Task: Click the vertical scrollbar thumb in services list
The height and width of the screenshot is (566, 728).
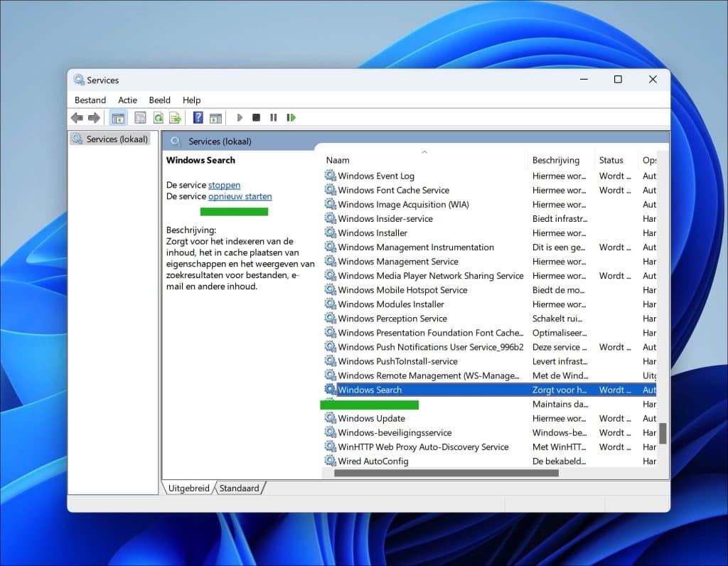Action: 663,433
